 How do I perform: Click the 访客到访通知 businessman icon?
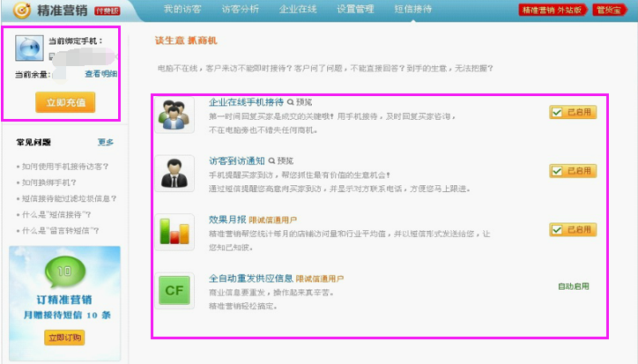pyautogui.click(x=174, y=174)
